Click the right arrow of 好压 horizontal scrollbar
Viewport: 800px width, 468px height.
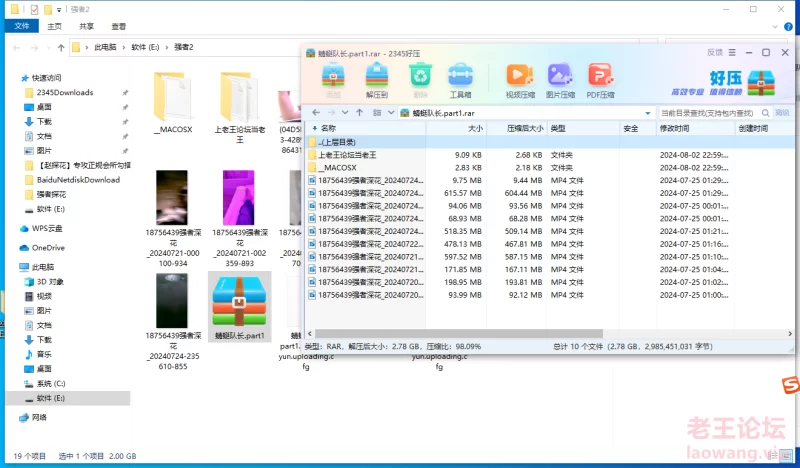[789, 334]
